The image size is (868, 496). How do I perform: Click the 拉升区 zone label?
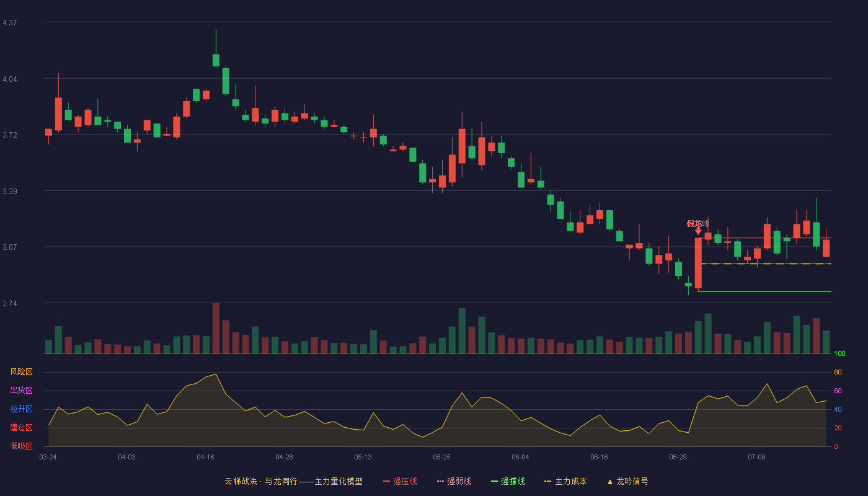point(21,409)
